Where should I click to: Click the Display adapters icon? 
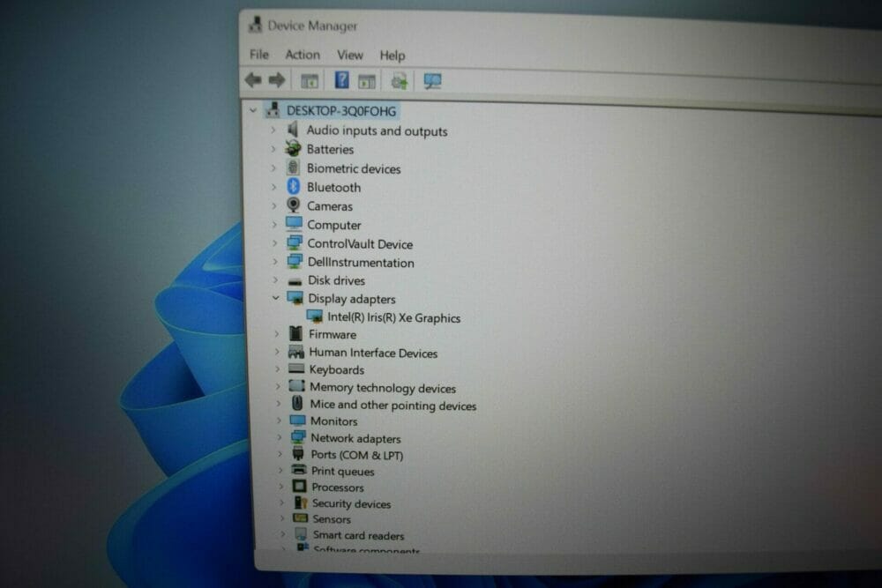tap(295, 298)
